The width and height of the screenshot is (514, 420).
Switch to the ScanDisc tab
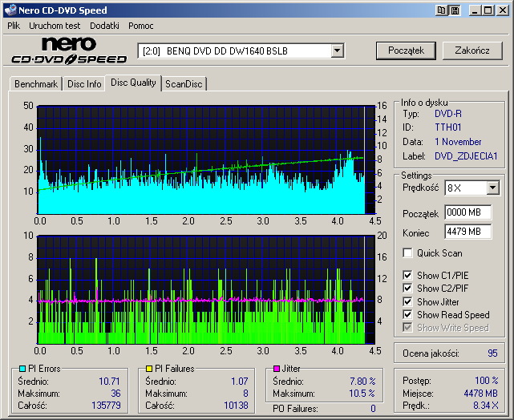(184, 84)
